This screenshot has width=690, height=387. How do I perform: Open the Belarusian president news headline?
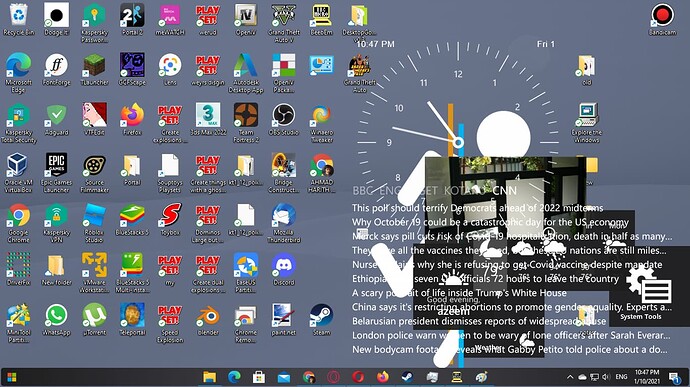[x=479, y=321]
